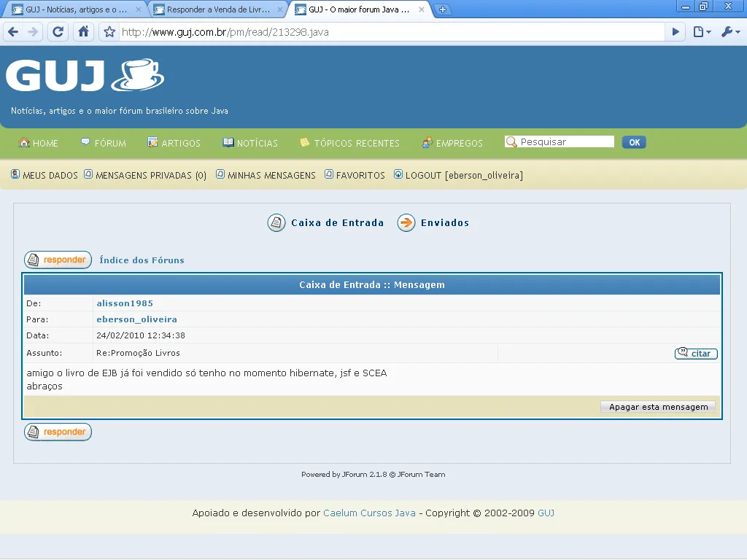The width and height of the screenshot is (747, 560).
Task: Click 'Apagar esta mensagem' button
Action: pyautogui.click(x=659, y=407)
